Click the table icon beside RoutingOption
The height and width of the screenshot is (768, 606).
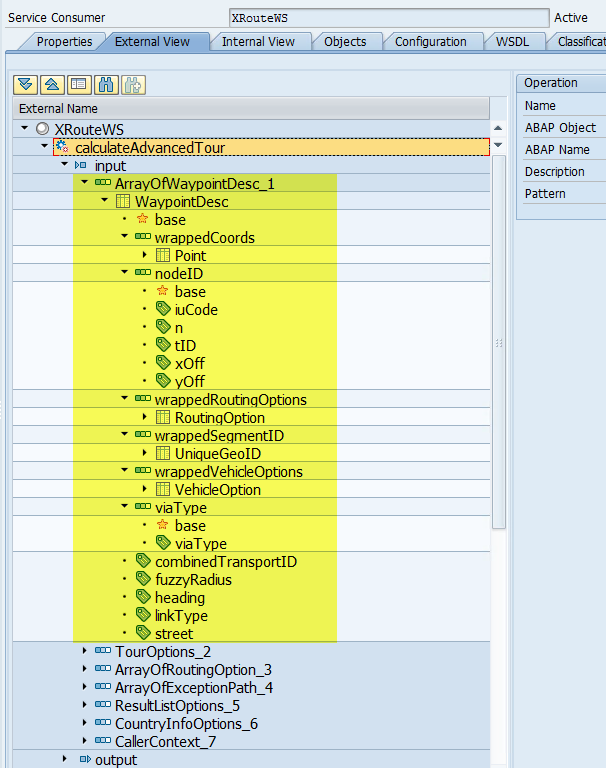tap(163, 418)
